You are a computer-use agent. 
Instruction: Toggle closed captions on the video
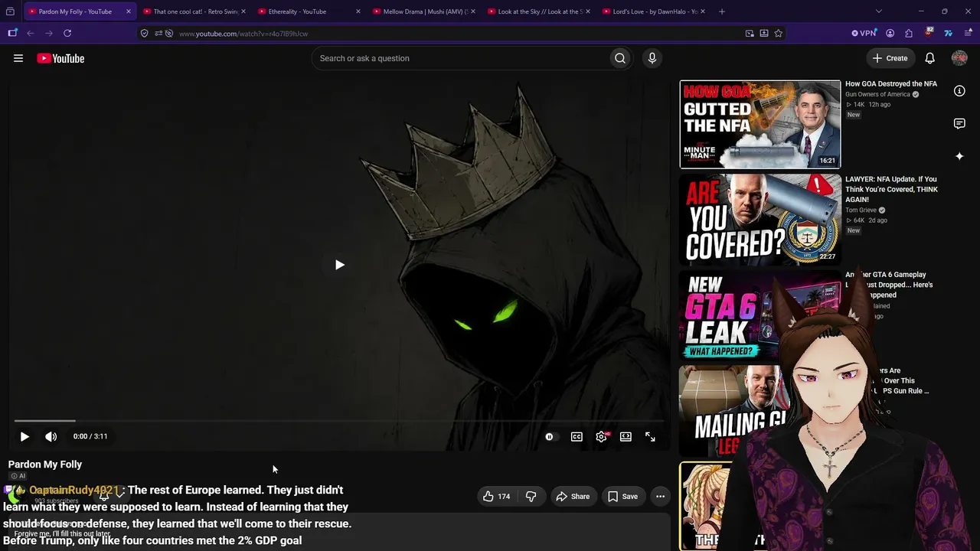(577, 436)
